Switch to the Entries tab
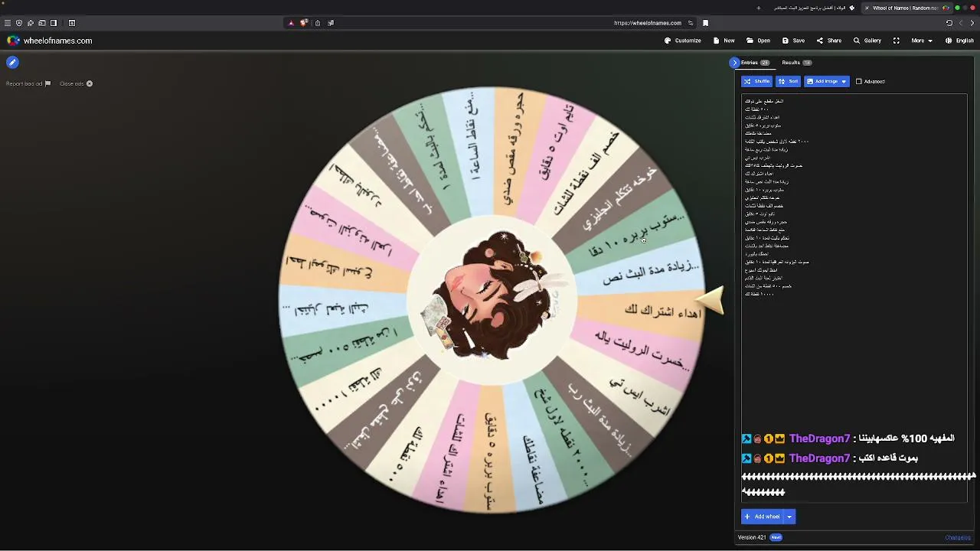The width and height of the screenshot is (980, 551). [x=754, y=63]
